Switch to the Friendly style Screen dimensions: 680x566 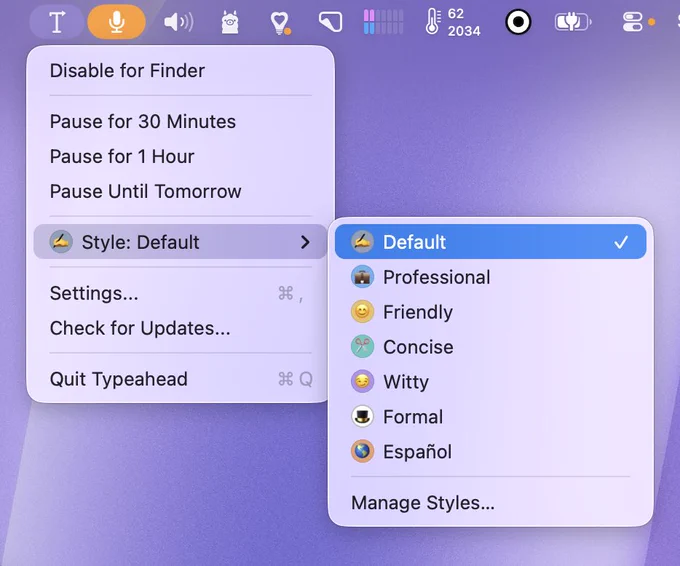click(x=490, y=312)
